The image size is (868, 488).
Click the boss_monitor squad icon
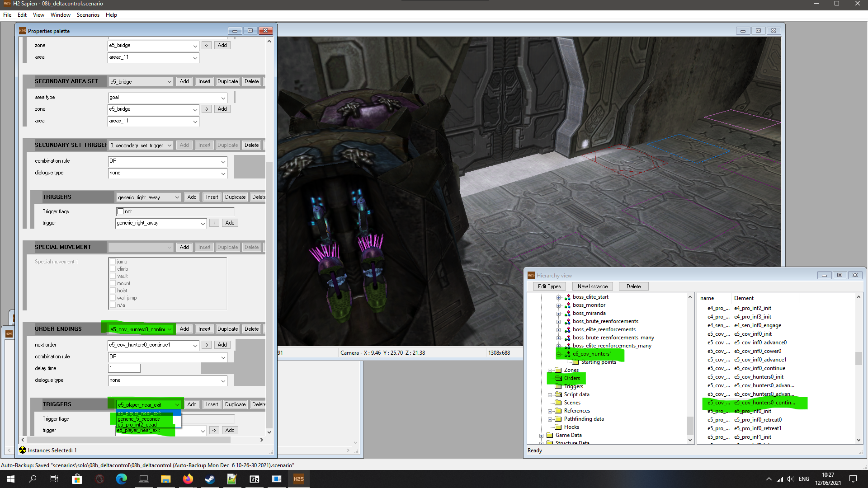(x=567, y=305)
